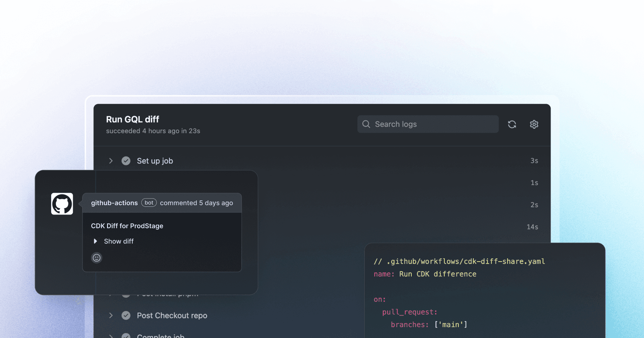This screenshot has height=338, width=644.
Task: Add reaction with the smiley icon
Action: (97, 258)
